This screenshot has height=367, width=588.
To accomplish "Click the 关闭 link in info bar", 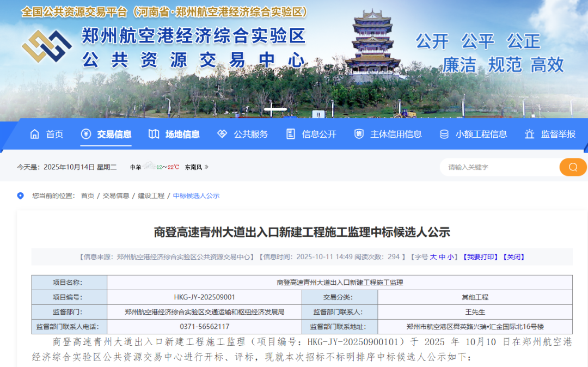I will pos(513,257).
